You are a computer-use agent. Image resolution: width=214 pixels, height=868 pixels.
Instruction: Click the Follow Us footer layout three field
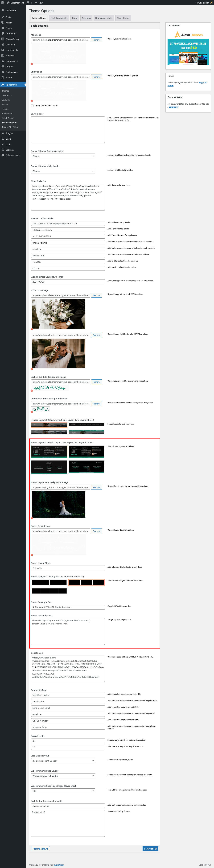(x=68, y=568)
